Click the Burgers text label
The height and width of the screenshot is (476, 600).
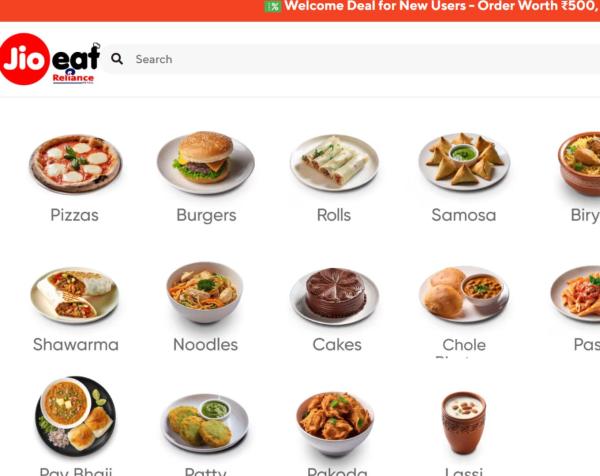[206, 215]
